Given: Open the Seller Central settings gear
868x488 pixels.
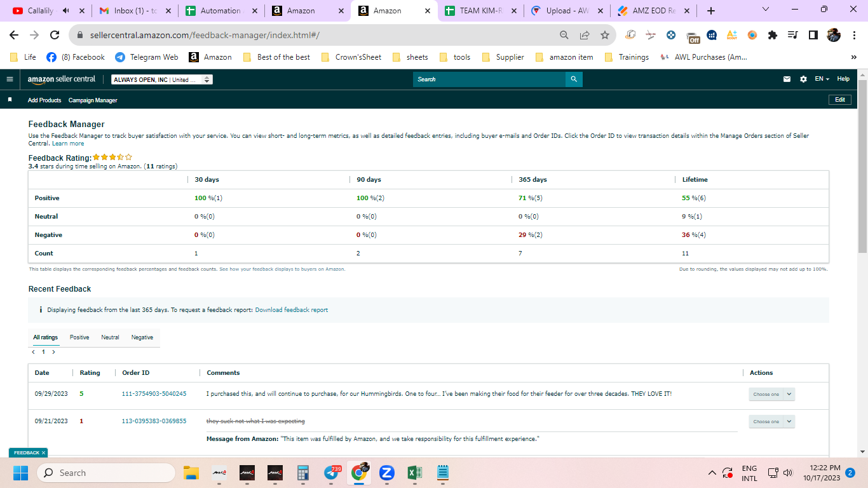Looking at the screenshot, I should 803,79.
